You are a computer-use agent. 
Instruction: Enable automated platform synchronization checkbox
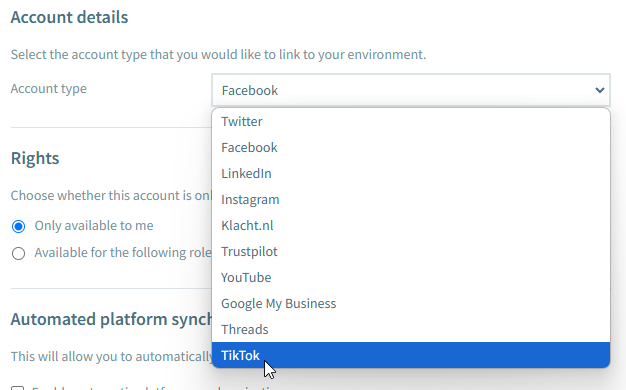coord(18,388)
